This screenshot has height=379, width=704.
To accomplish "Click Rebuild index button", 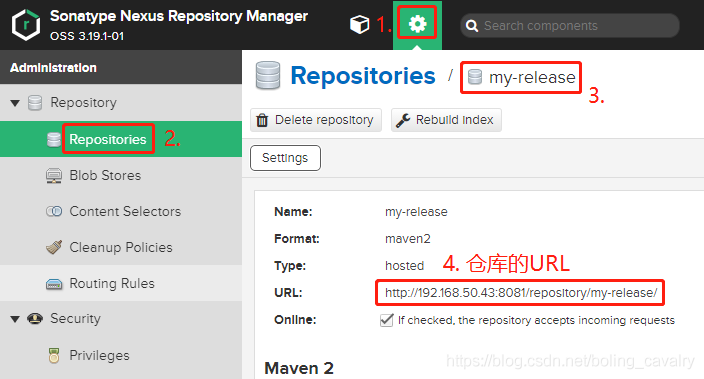I will 446,120.
